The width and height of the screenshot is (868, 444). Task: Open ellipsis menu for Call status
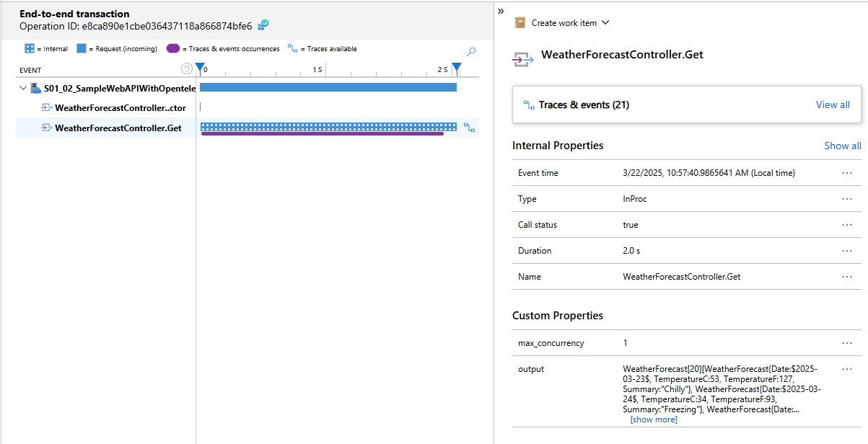pyautogui.click(x=847, y=225)
